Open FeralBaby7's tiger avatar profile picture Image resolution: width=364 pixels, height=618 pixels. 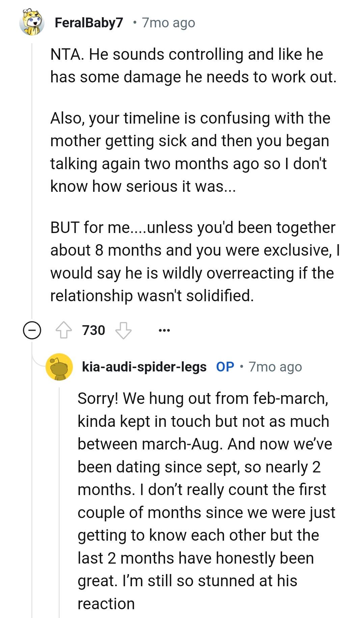pyautogui.click(x=32, y=23)
